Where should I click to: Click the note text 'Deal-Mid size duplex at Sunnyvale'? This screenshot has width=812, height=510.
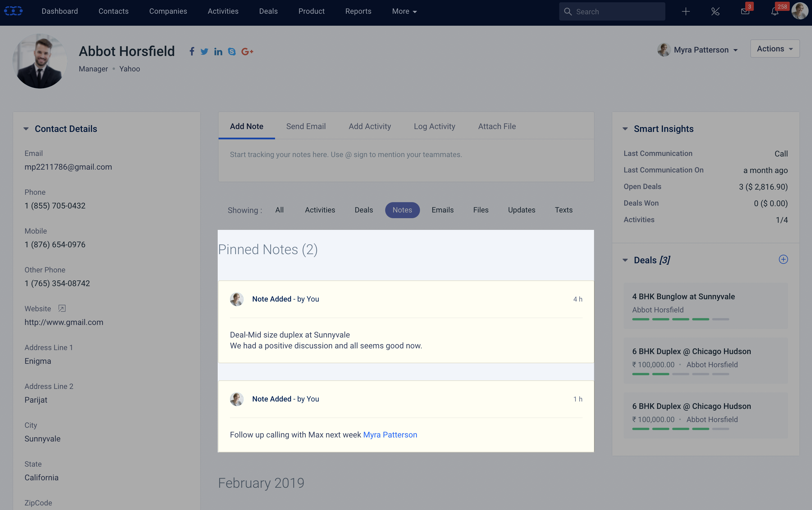[x=290, y=335]
